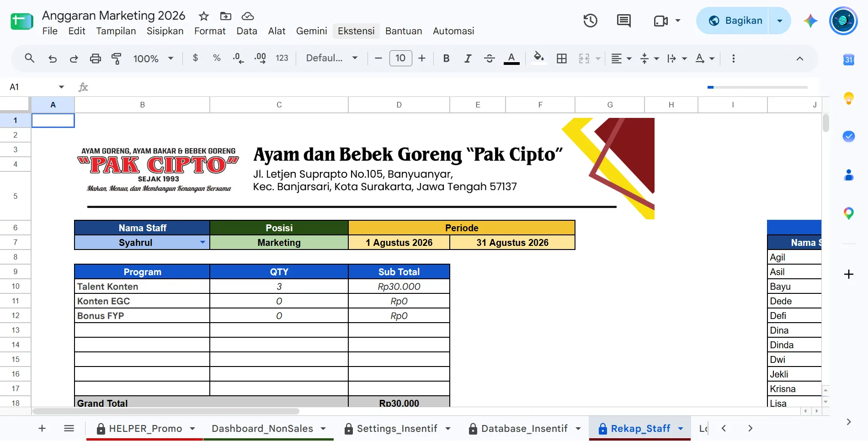Open the fill color bucket

point(539,58)
